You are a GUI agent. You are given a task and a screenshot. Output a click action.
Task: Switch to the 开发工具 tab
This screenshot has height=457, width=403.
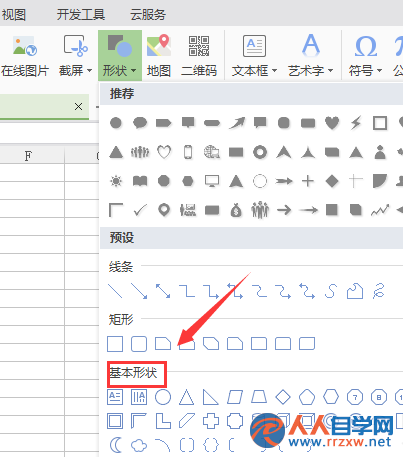pyautogui.click(x=81, y=15)
